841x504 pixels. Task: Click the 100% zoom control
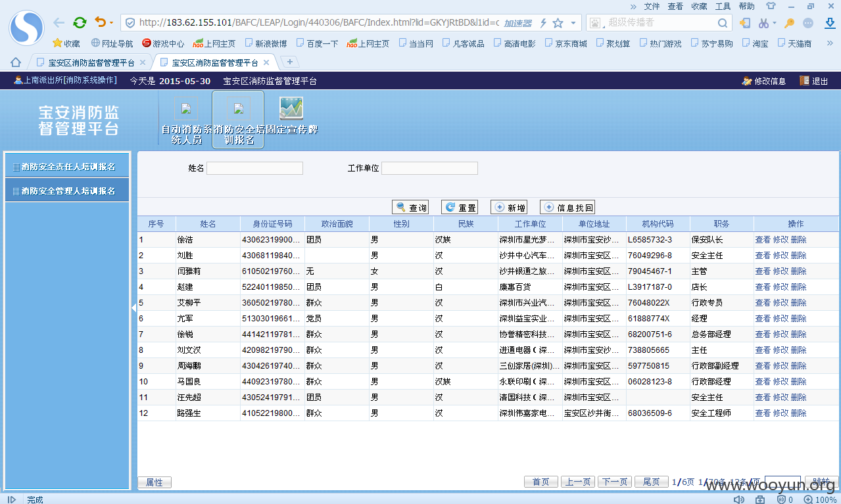pos(821,499)
